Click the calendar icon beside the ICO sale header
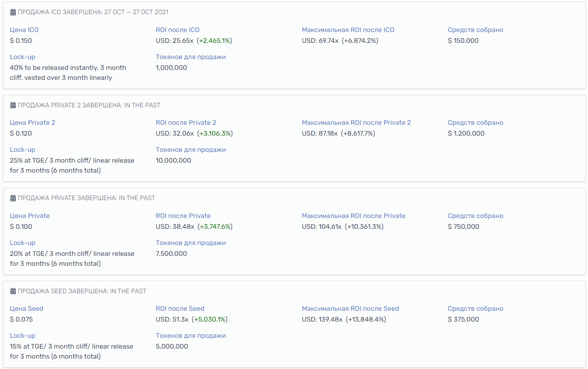The image size is (588, 369). (13, 12)
